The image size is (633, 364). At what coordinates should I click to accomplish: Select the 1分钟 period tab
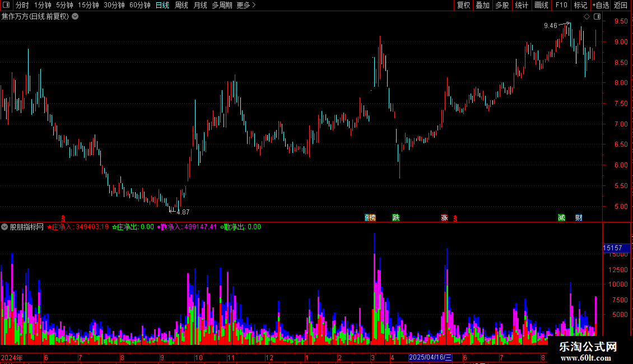(x=43, y=5)
